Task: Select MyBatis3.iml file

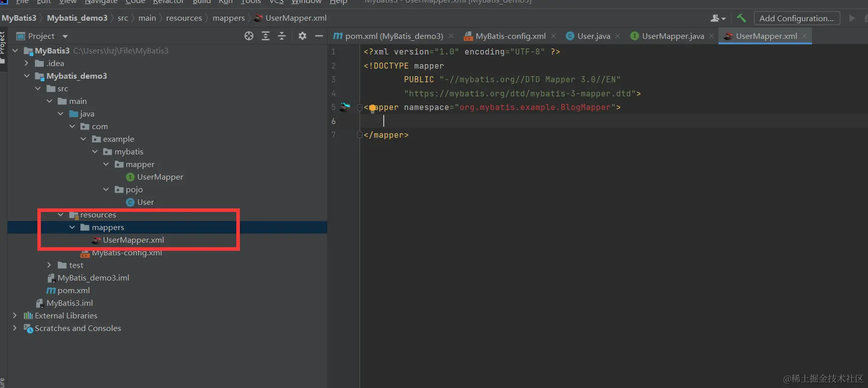Action: point(64,303)
